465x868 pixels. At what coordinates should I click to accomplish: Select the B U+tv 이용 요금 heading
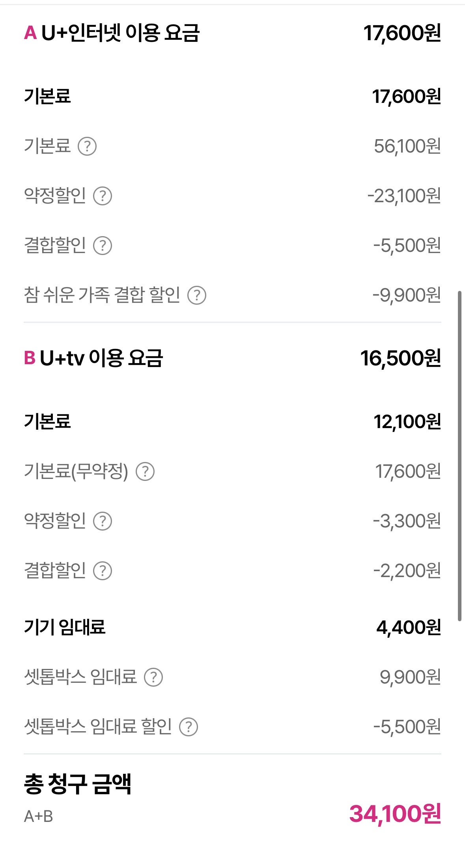point(93,358)
